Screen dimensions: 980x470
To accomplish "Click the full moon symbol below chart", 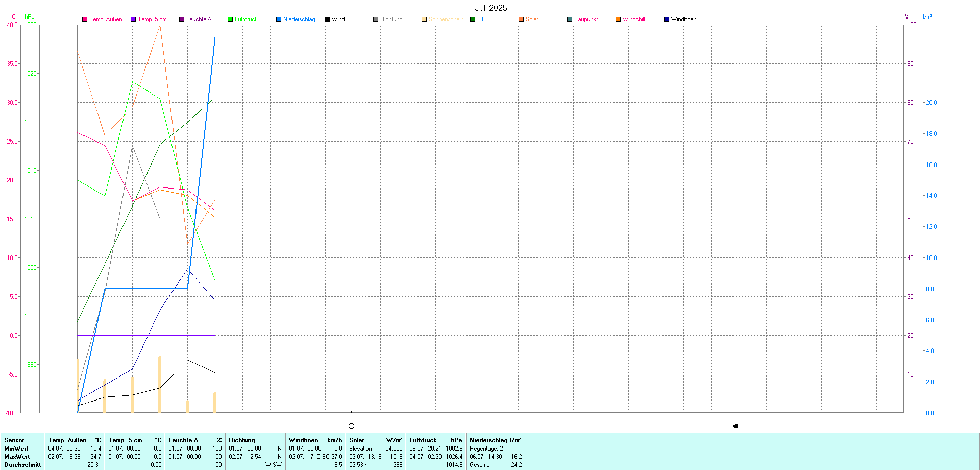I will [x=351, y=426].
